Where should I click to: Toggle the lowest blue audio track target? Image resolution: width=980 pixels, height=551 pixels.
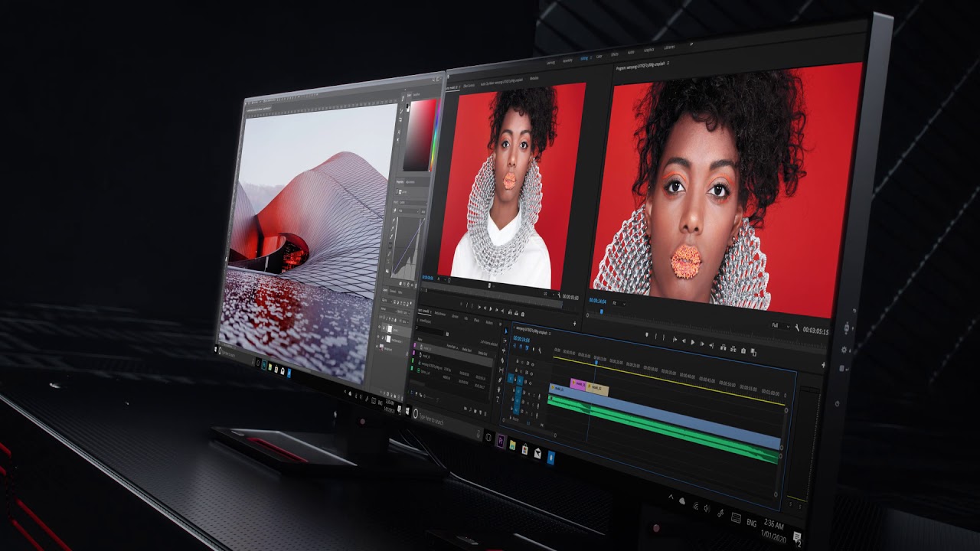519,409
